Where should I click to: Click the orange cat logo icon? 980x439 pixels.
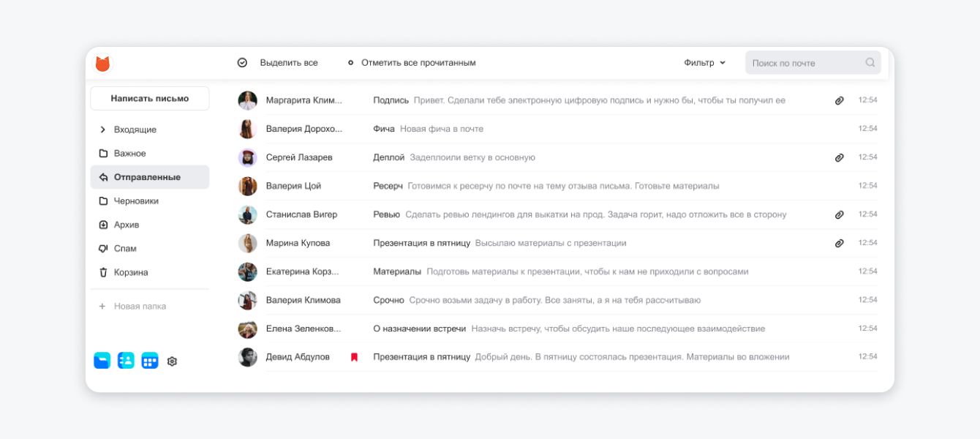coord(102,64)
